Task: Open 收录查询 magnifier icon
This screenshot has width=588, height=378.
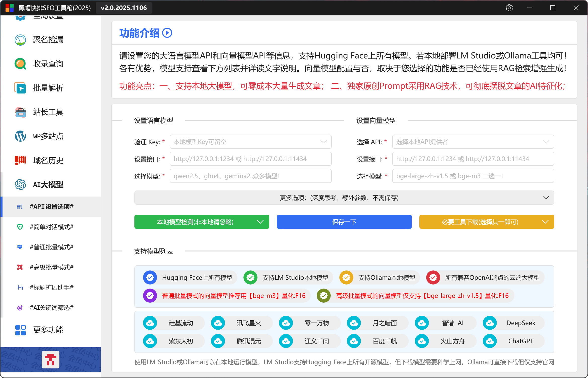Action: [20, 64]
